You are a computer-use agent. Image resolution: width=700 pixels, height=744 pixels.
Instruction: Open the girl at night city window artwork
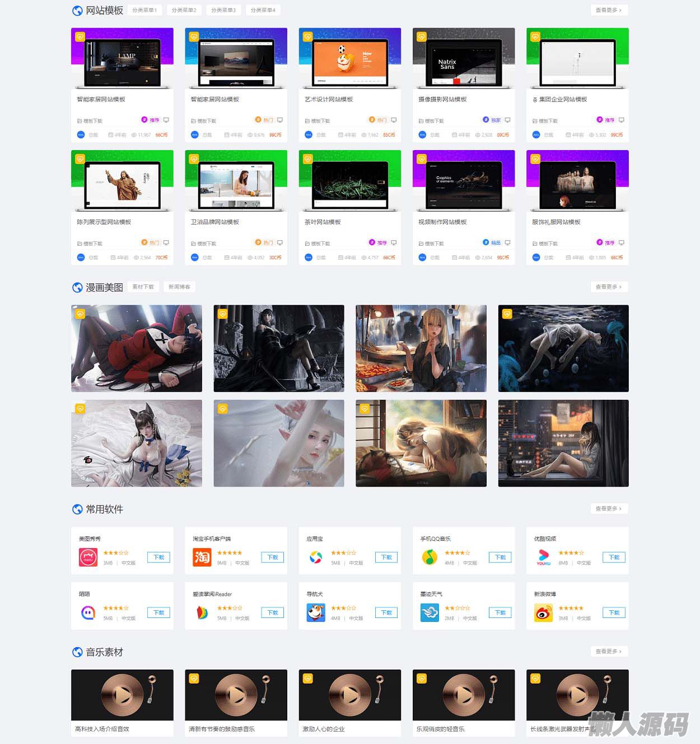click(563, 443)
